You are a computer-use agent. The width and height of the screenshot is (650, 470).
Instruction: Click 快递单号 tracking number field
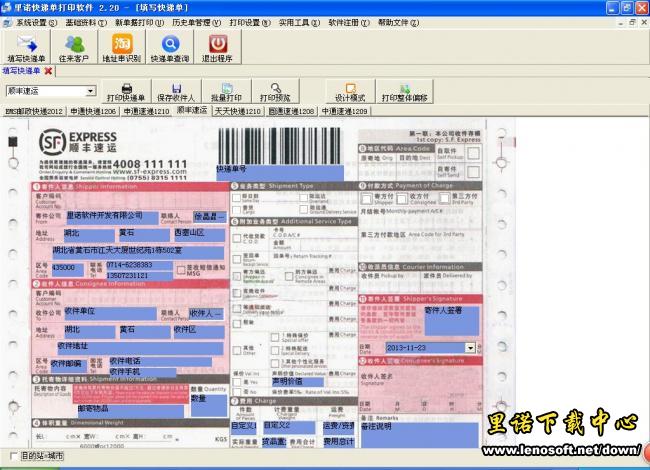pyautogui.click(x=280, y=173)
